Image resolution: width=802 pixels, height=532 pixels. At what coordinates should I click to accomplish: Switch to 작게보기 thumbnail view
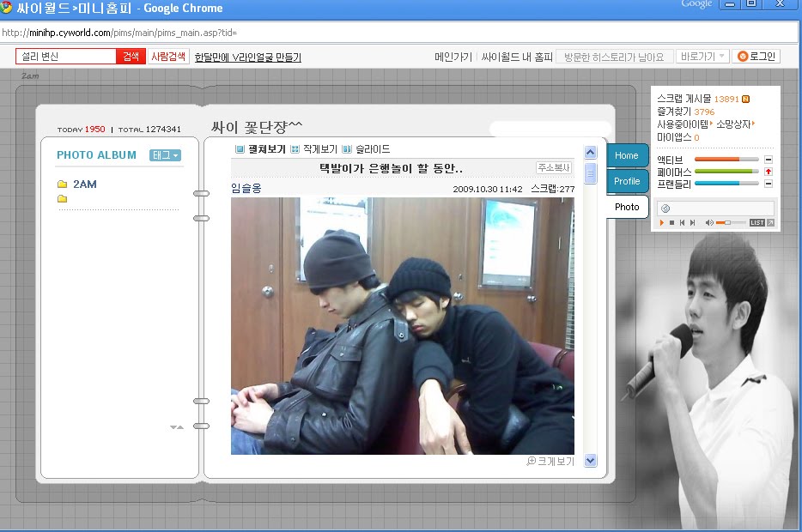314,149
